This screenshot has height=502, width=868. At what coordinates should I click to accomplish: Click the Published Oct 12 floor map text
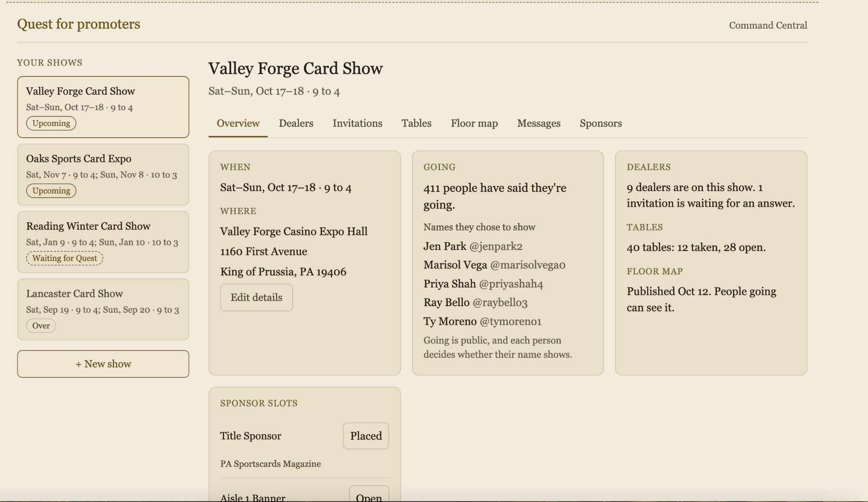point(701,299)
